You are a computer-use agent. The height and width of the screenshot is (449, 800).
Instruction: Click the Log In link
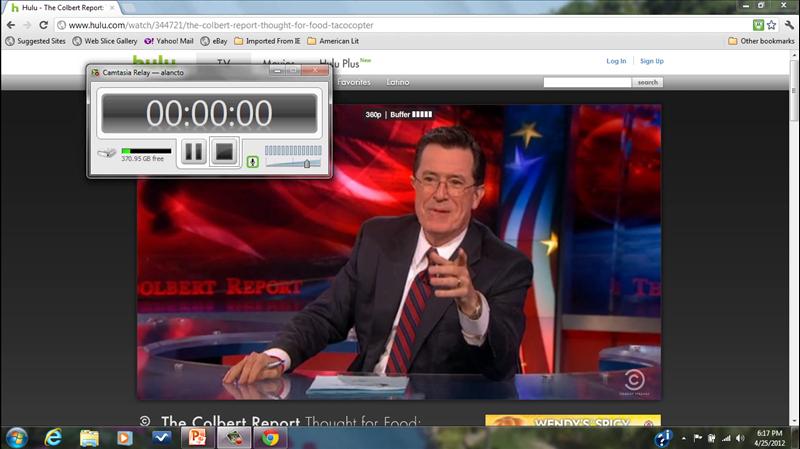616,61
